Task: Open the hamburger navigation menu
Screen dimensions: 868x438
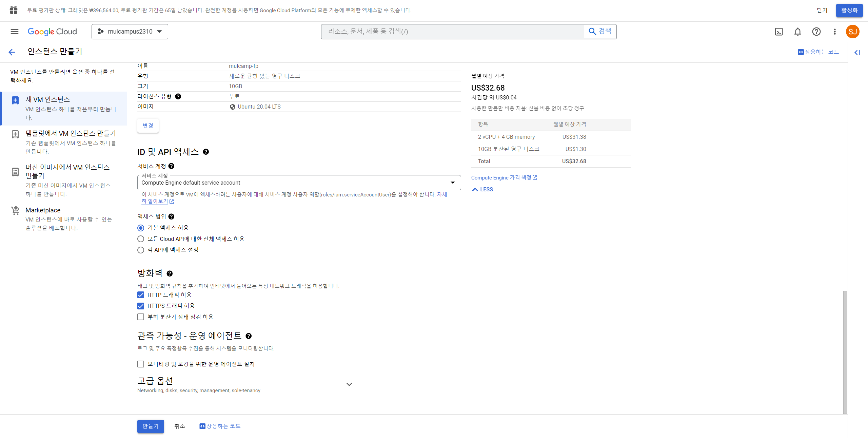Action: [x=15, y=32]
